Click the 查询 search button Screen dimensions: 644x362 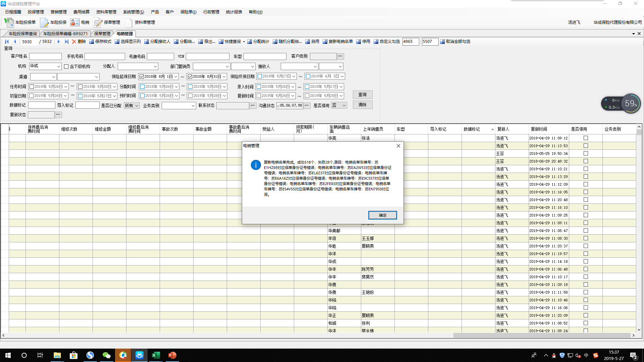[362, 95]
